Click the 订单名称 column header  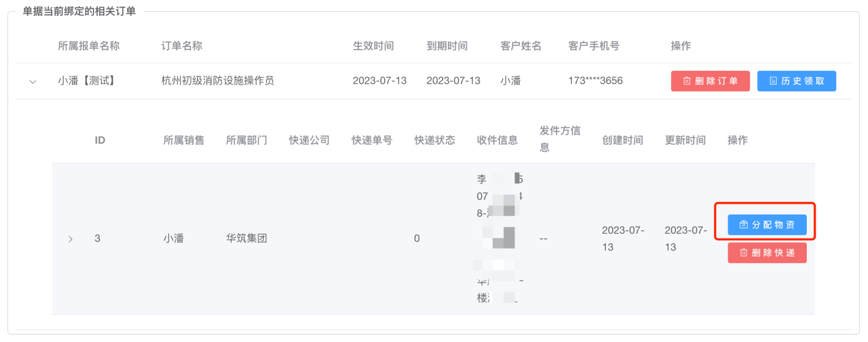(x=182, y=46)
